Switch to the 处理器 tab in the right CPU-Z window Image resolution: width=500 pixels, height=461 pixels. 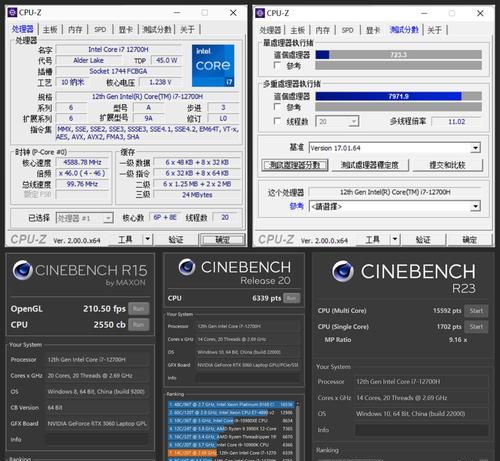(270, 30)
